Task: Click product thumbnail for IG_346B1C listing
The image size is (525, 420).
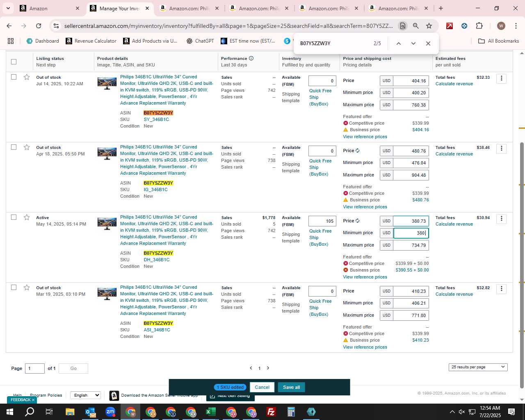Action: 107,153
